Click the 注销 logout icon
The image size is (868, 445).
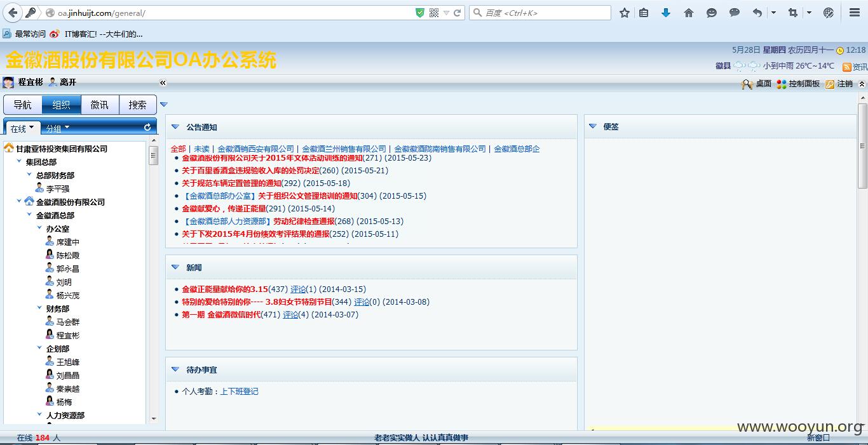coord(830,84)
